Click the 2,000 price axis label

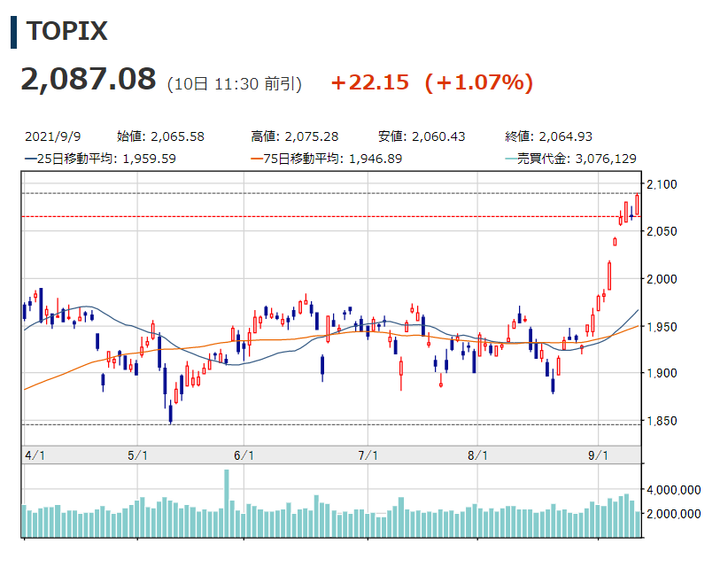pyautogui.click(x=662, y=279)
